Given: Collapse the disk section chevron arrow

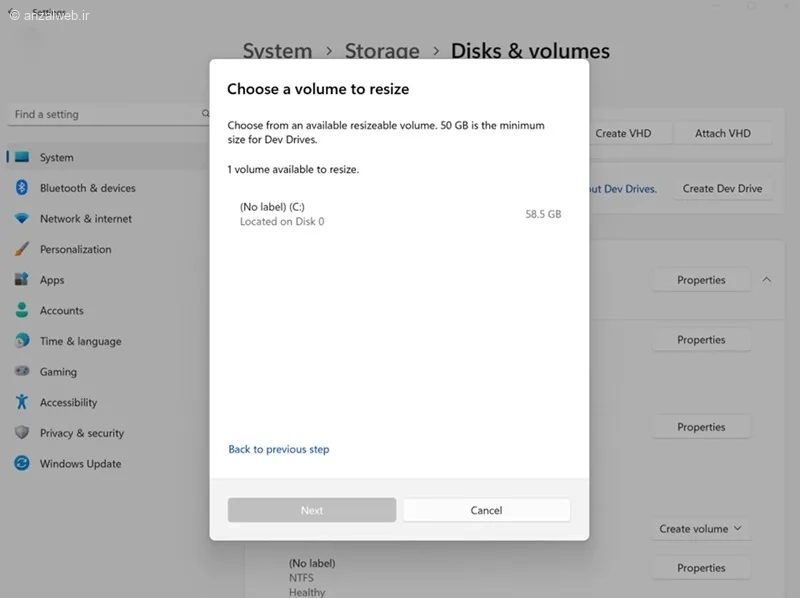Looking at the screenshot, I should point(766,280).
